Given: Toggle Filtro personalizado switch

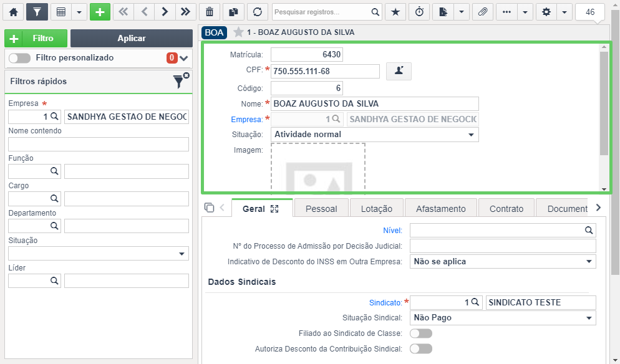Looking at the screenshot, I should pyautogui.click(x=20, y=58).
